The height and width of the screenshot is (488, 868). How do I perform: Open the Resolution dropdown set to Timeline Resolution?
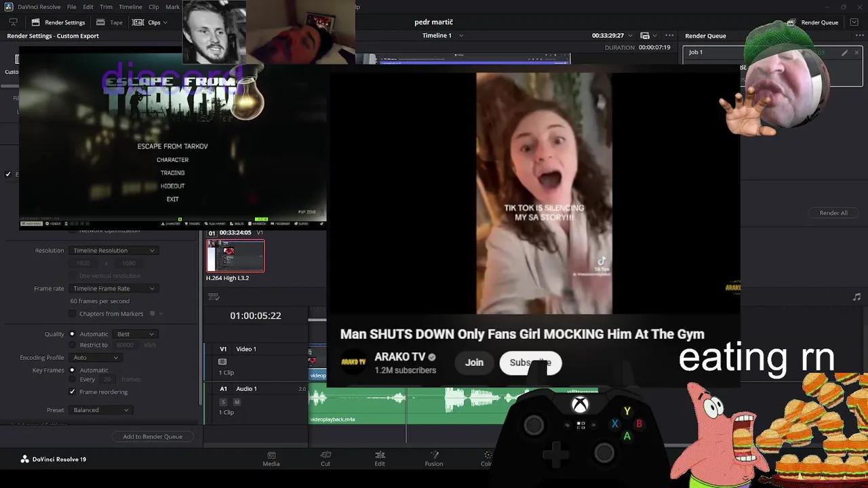[113, 251]
